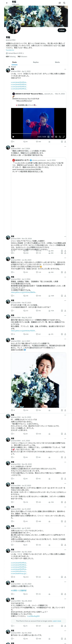Open the video settings gear on the player
Image resolution: width=72 pixels, height=644 pixels.
pos(56,137)
